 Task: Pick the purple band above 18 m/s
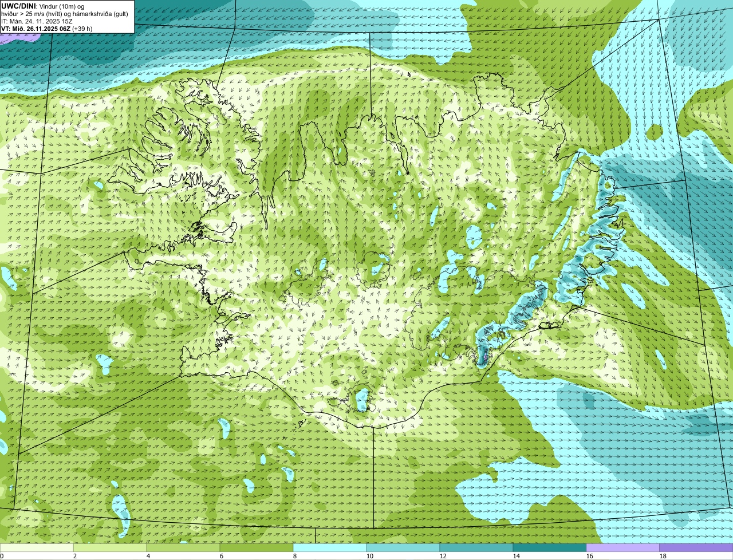[696, 548]
